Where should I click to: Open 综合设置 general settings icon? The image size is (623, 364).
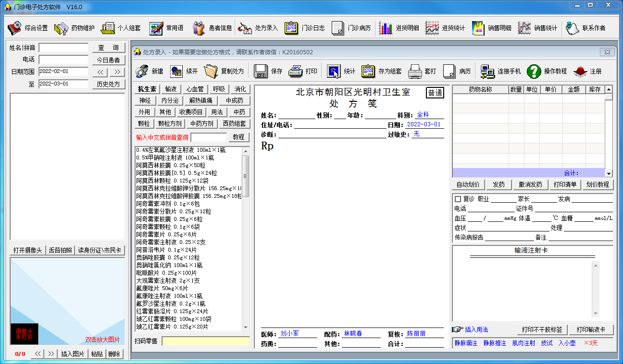point(28,28)
